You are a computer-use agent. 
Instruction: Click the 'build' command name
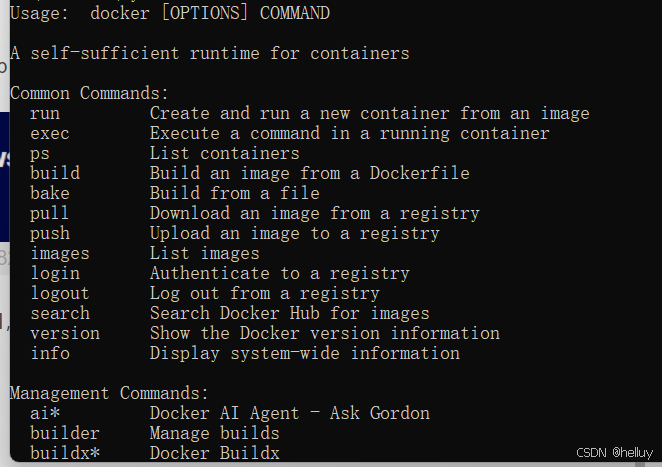click(55, 173)
